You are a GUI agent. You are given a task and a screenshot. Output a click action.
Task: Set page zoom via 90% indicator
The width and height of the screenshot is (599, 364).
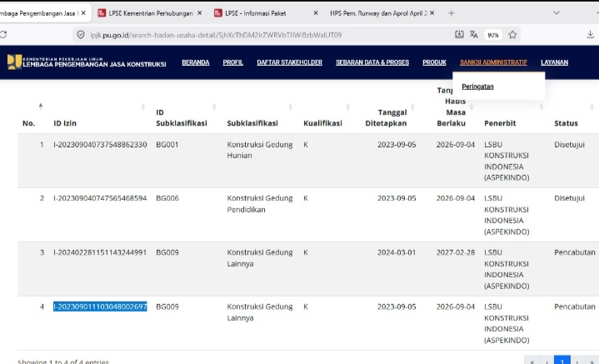pos(493,35)
